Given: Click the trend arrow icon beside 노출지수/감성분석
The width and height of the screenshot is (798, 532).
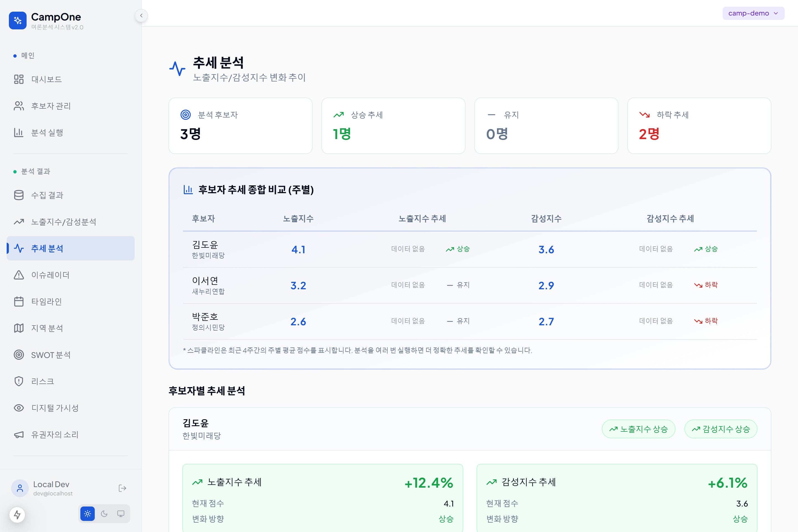Looking at the screenshot, I should pyautogui.click(x=19, y=222).
